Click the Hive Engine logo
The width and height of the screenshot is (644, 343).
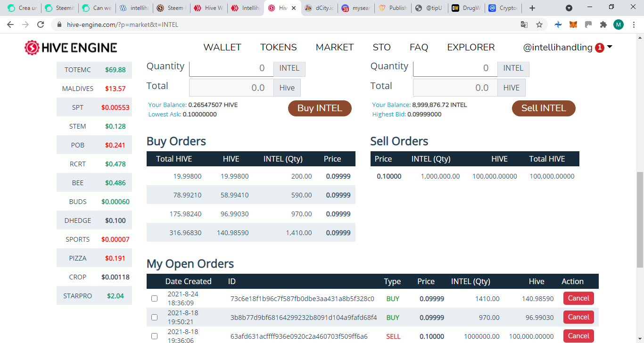pyautogui.click(x=71, y=47)
